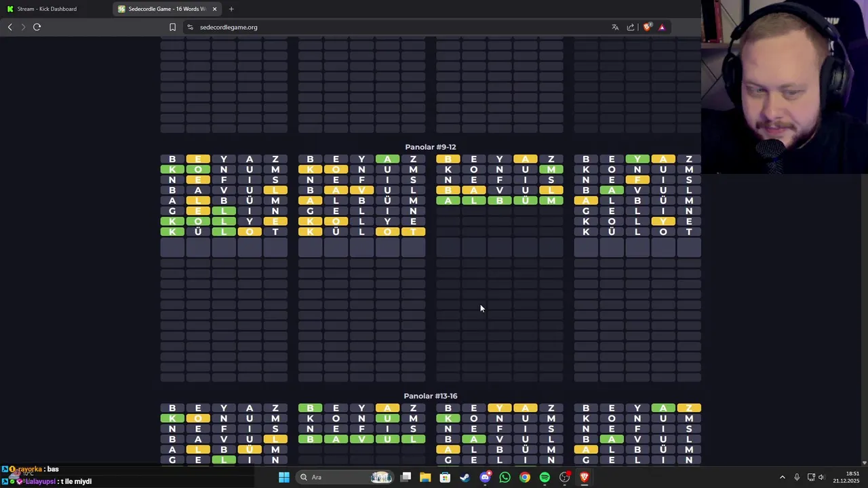Viewport: 868px width, 488px height.
Task: Click the Brave browser taskbar icon
Action: 585,477
